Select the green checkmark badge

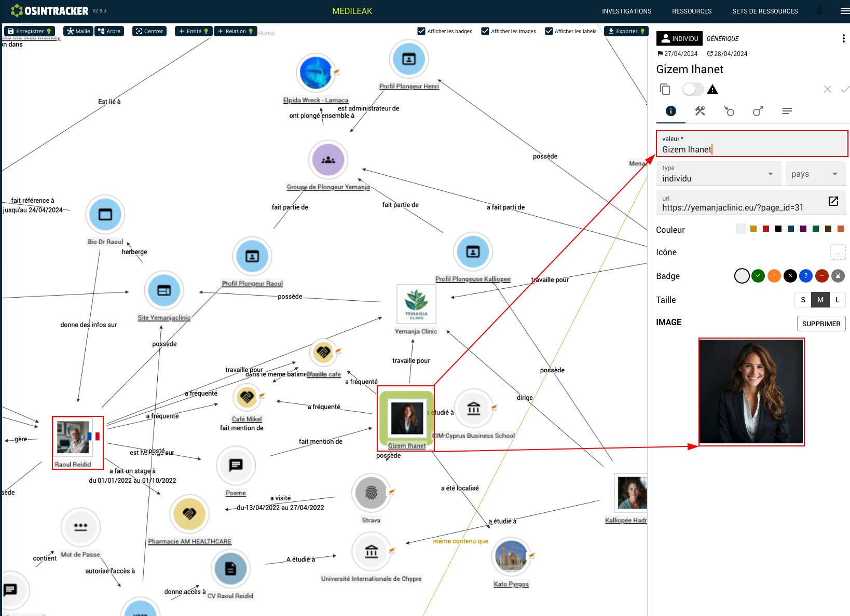tap(758, 276)
